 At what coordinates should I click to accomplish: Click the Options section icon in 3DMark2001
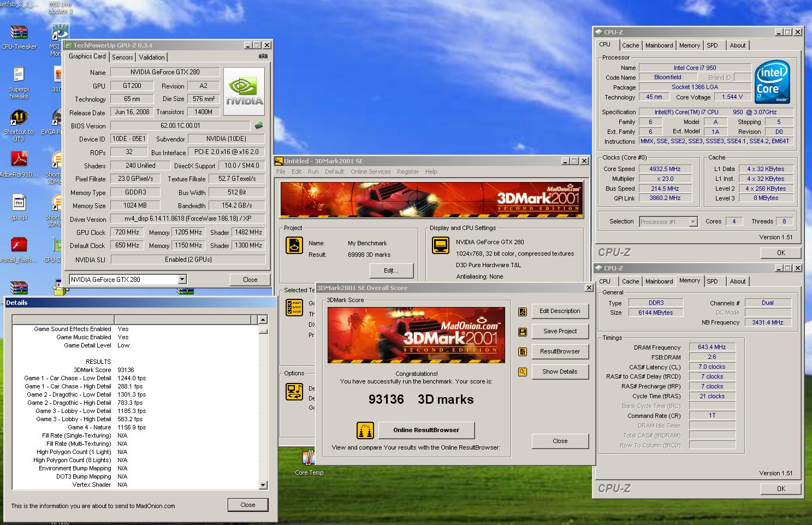294,392
